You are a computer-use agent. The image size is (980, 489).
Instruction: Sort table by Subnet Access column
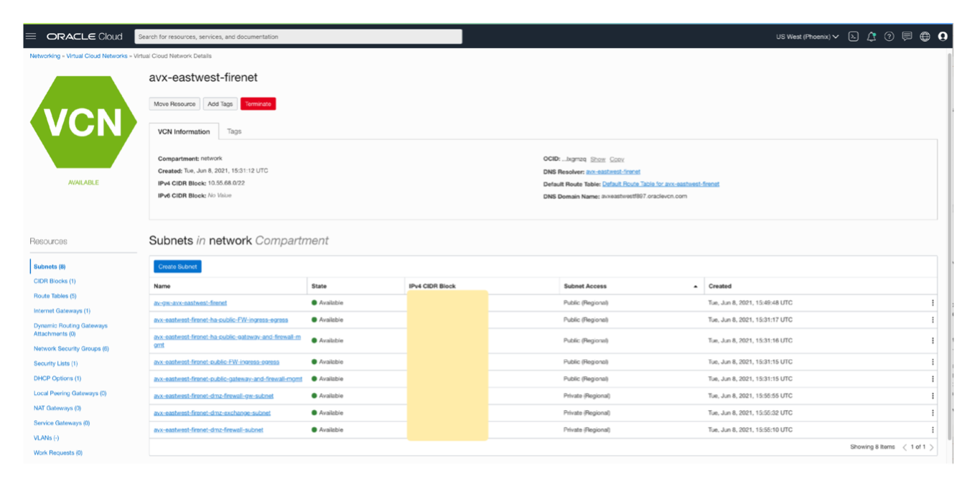(630, 287)
